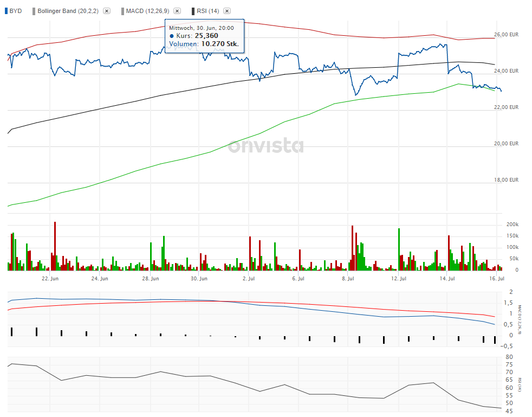Click the Mittwoch, 30. Jun, 20:00 tooltip header
Image resolution: width=532 pixels, height=417 pixels.
tap(202, 28)
